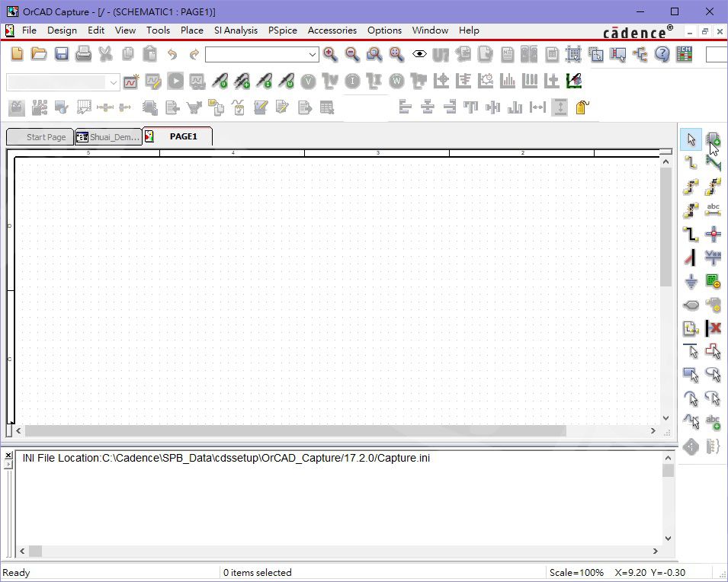Open the project manager tree icon
The width and height of the screenshot is (728, 582).
[640, 54]
